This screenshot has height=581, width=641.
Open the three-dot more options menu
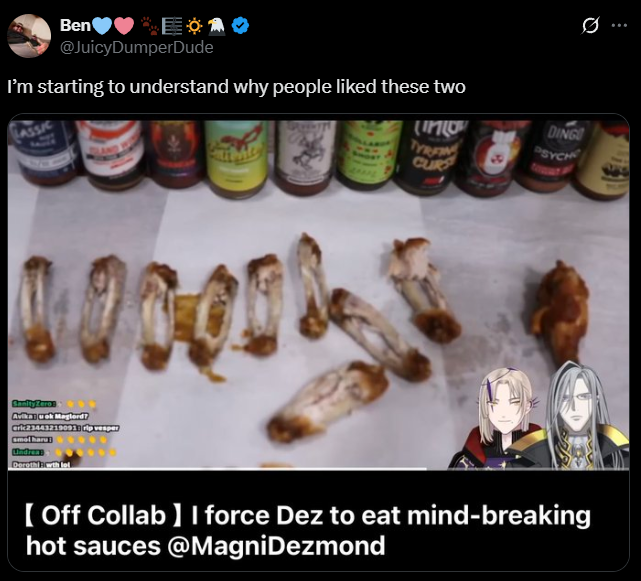pos(619,25)
